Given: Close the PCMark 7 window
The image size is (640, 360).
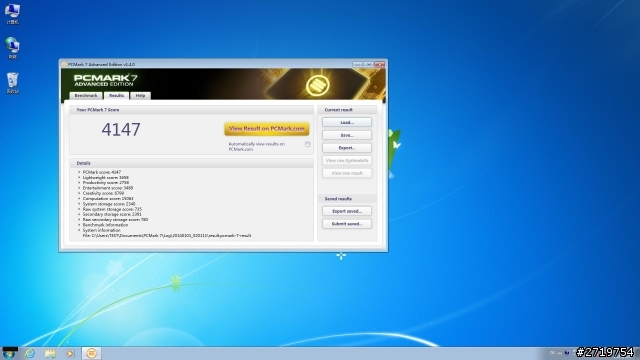Looking at the screenshot, I should click(380, 64).
